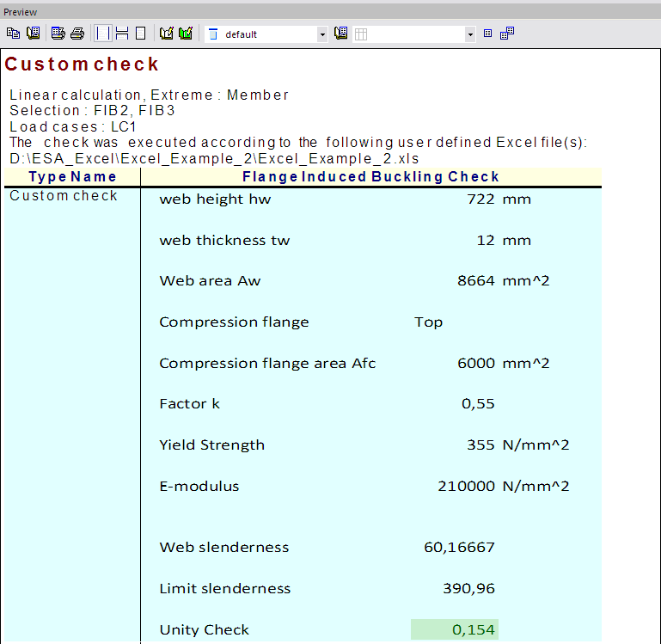
Task: Click the 'Selection : FIB2, FIB3' line
Action: [92, 111]
